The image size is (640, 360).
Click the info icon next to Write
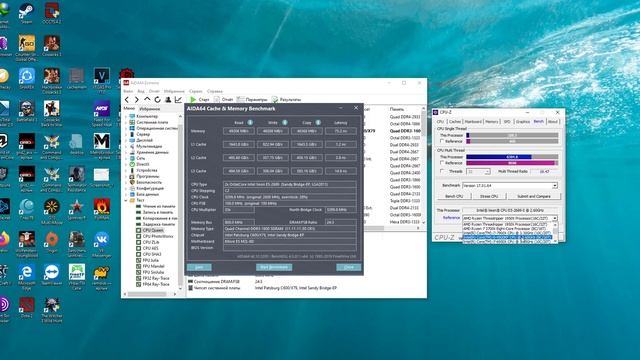tap(284, 122)
